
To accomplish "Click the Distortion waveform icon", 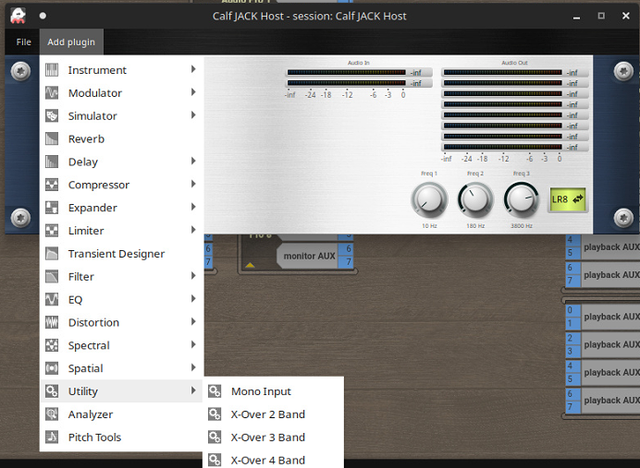I will coord(51,322).
